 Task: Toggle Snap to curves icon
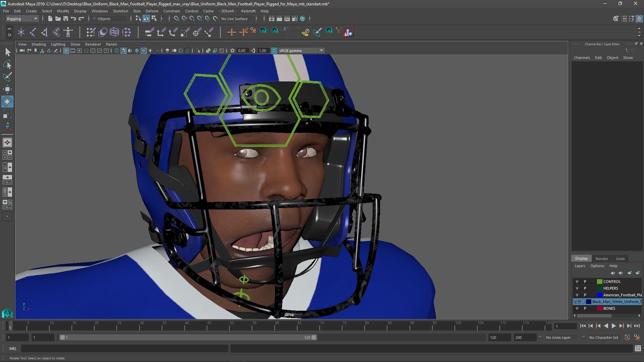184,19
